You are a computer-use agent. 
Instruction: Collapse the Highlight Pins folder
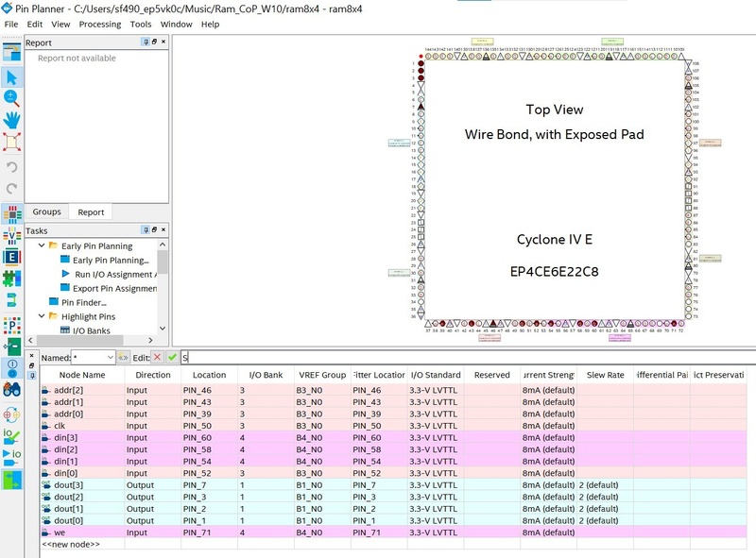tap(42, 316)
